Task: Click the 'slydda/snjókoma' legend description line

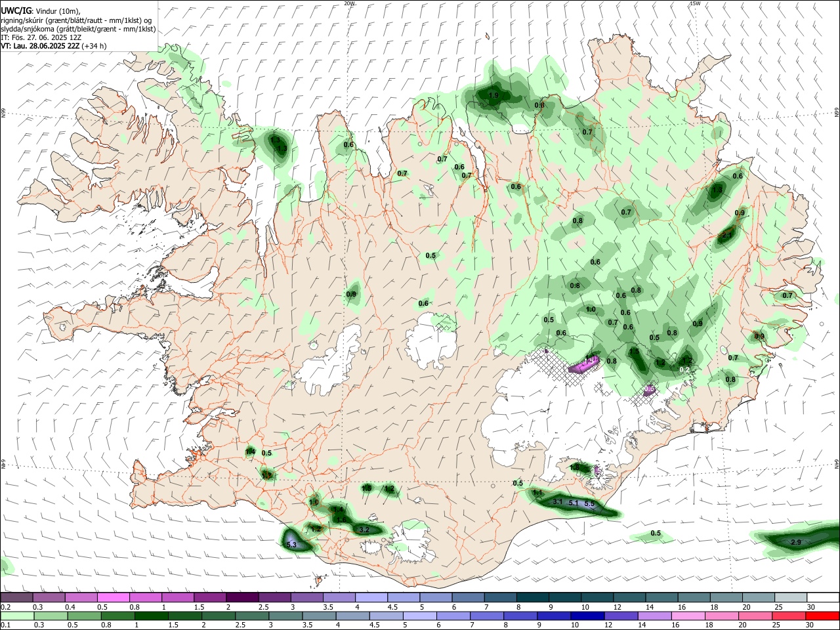Action: [x=78, y=29]
